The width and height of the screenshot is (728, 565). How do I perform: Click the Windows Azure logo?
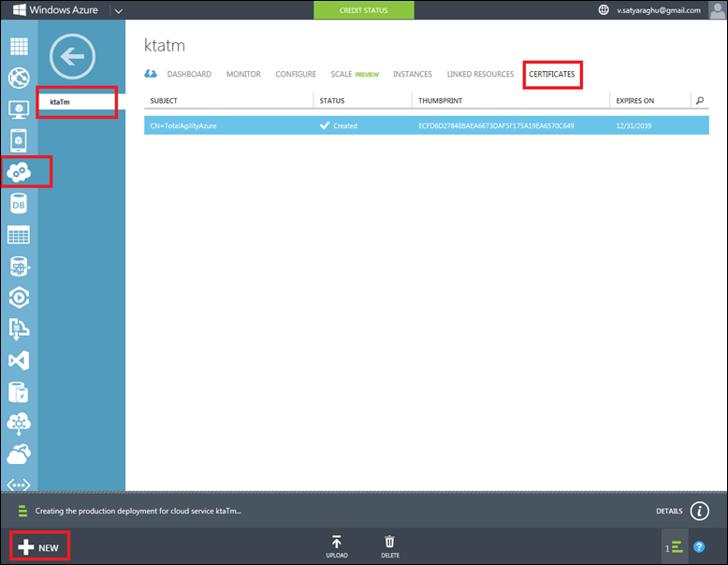click(56, 9)
